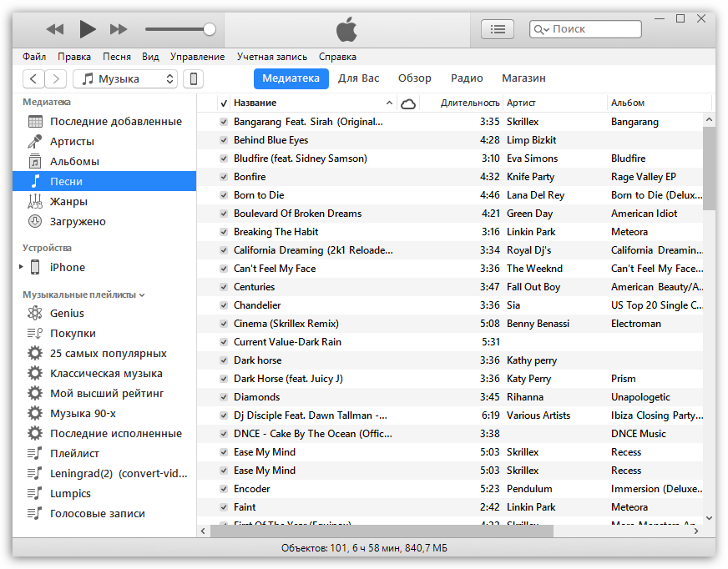This screenshot has width=728, height=569.
Task: Open Покупки playlist in sidebar
Action: pyautogui.click(x=73, y=334)
